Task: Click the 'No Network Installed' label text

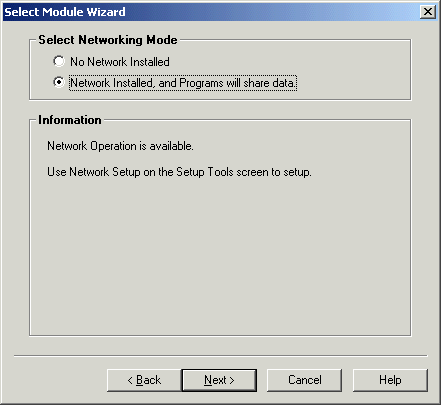Action: pyautogui.click(x=120, y=62)
